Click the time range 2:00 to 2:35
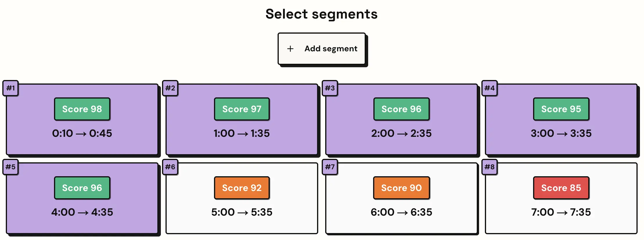The height and width of the screenshot is (240, 644). 402,133
